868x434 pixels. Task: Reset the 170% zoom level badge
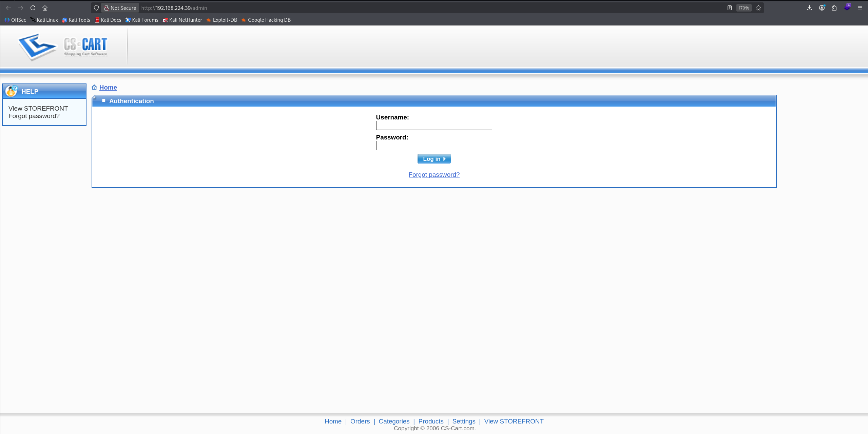point(744,8)
